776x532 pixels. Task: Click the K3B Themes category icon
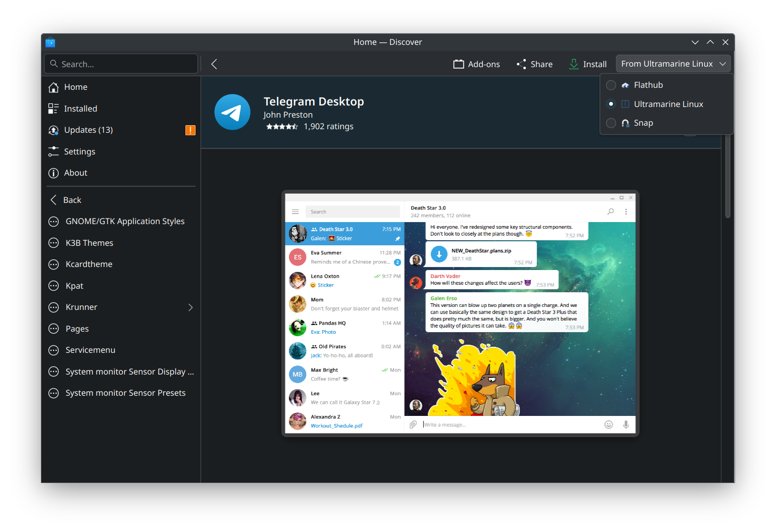click(54, 243)
